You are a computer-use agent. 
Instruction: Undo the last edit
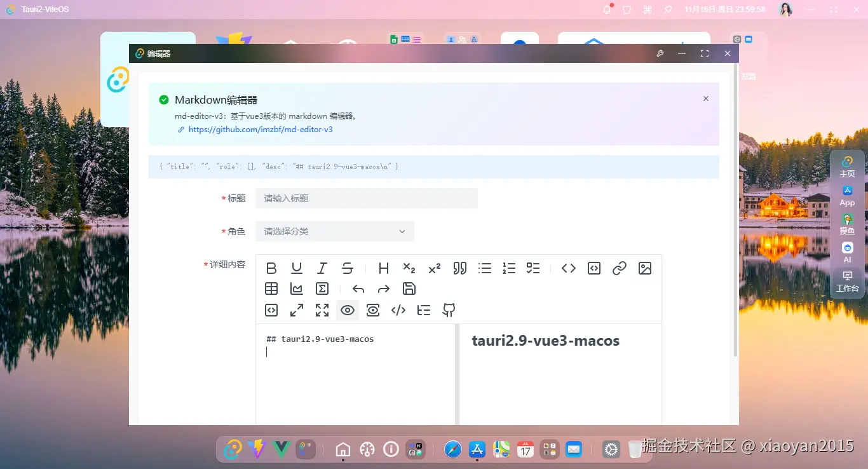(358, 289)
